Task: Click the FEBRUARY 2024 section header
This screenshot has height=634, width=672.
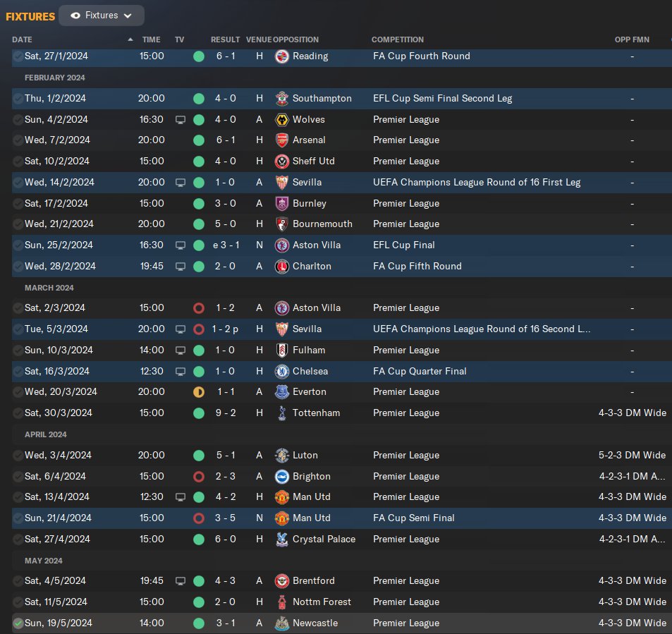Action: click(55, 78)
